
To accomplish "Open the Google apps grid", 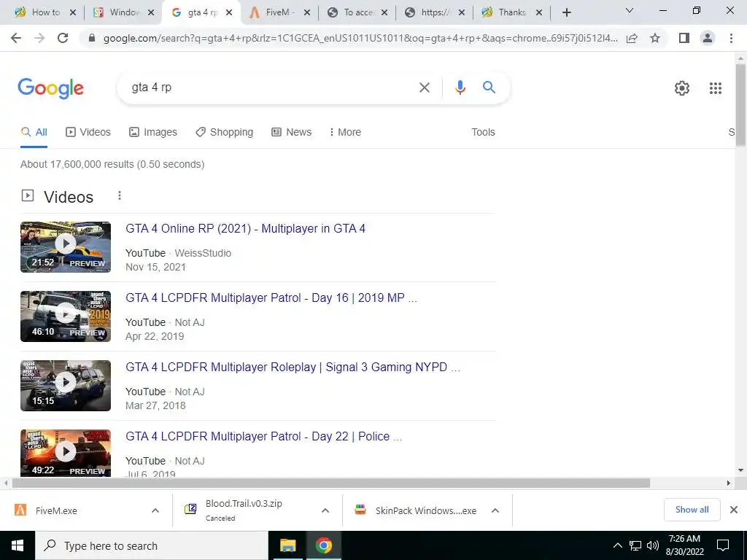I will pos(716,88).
